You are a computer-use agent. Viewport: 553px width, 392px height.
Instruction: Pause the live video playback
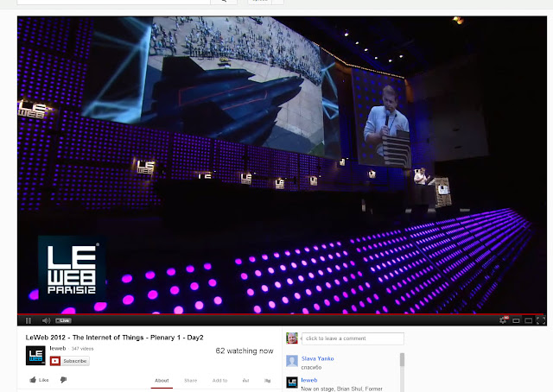tap(29, 320)
